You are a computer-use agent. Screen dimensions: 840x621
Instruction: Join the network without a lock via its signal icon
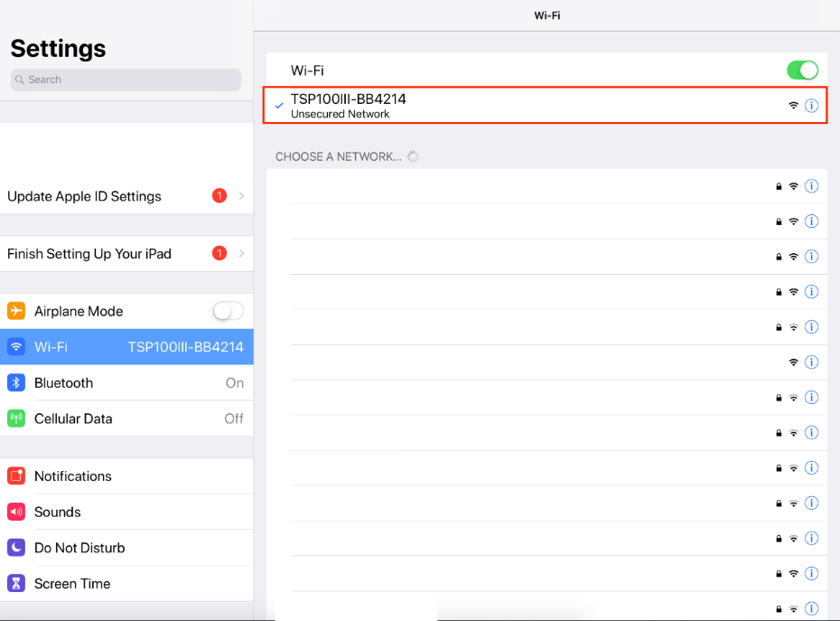point(793,362)
